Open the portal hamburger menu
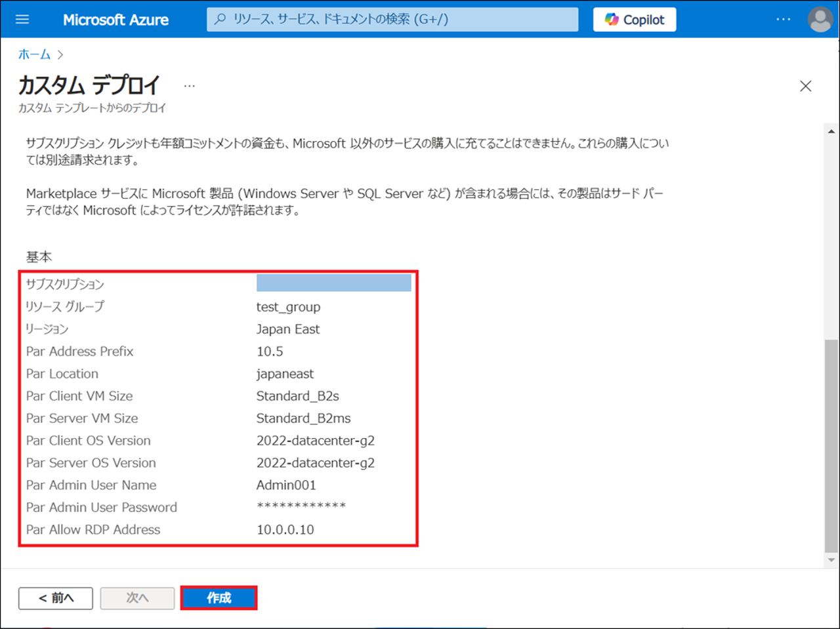840x629 pixels. tap(22, 20)
